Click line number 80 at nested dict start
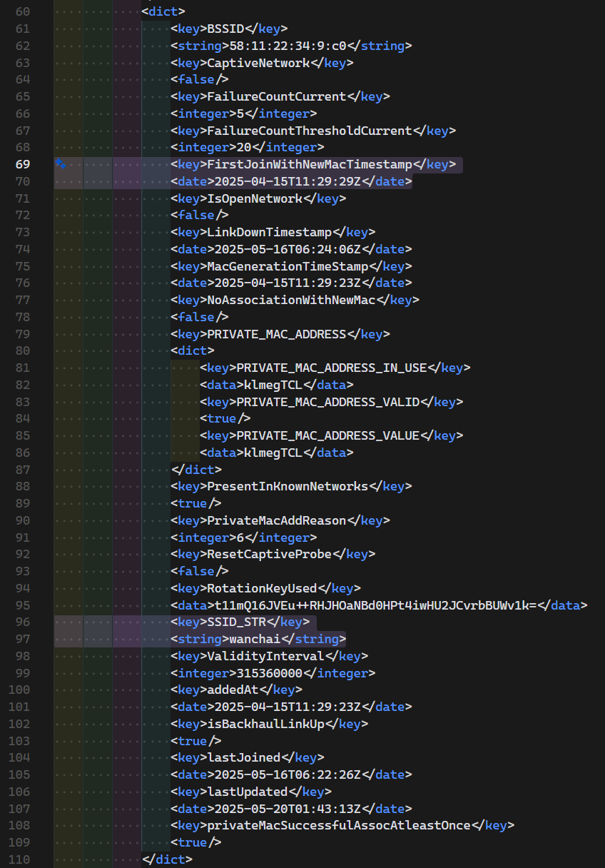 click(22, 351)
